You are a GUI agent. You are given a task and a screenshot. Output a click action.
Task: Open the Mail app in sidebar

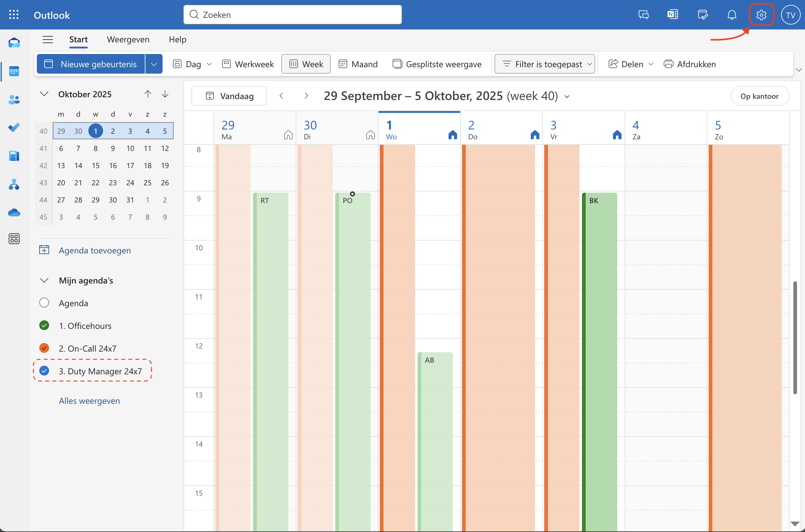pos(14,43)
